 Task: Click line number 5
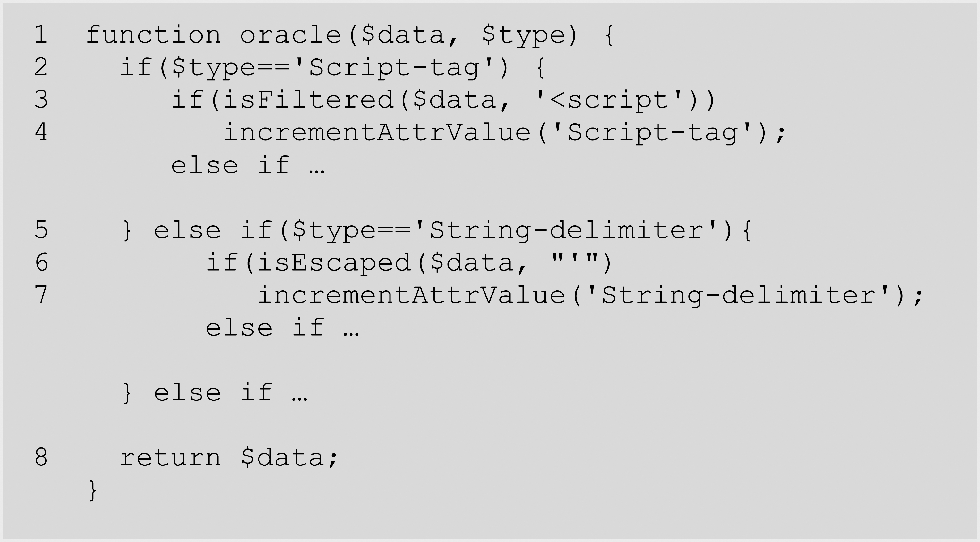41,230
